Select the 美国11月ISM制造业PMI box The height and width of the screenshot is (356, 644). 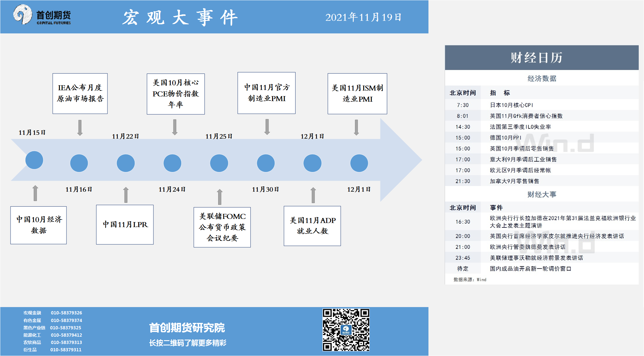pyautogui.click(x=357, y=94)
